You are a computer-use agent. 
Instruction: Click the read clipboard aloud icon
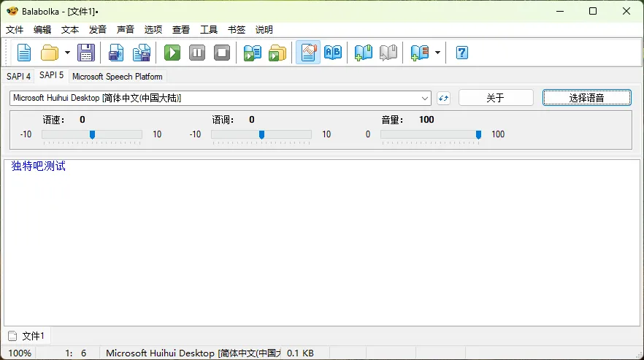pos(252,53)
